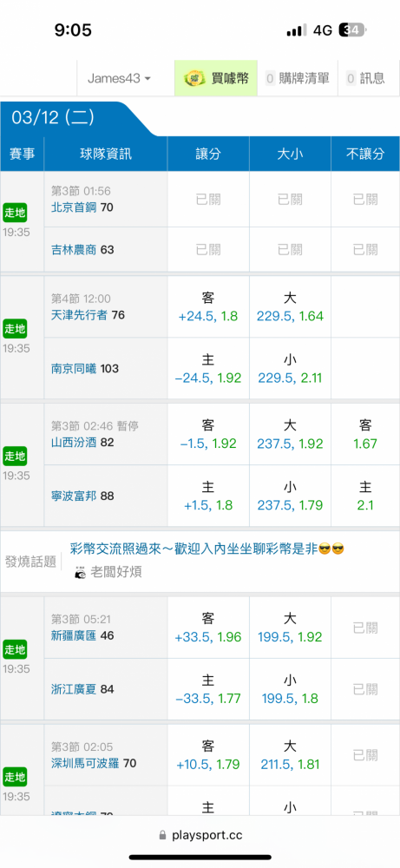Tap the 走地 badge for the 深圳馬可波羅 game
Image resolution: width=400 pixels, height=868 pixels.
[15, 777]
